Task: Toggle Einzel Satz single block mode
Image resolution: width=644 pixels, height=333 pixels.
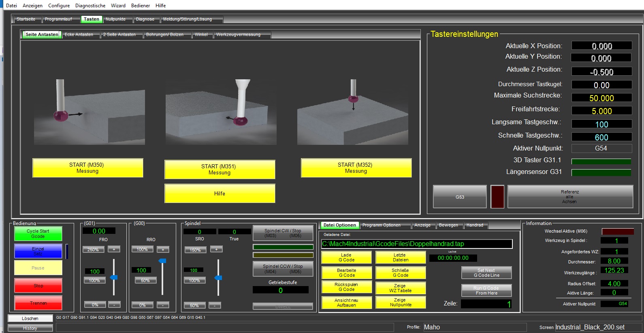Action: click(38, 251)
